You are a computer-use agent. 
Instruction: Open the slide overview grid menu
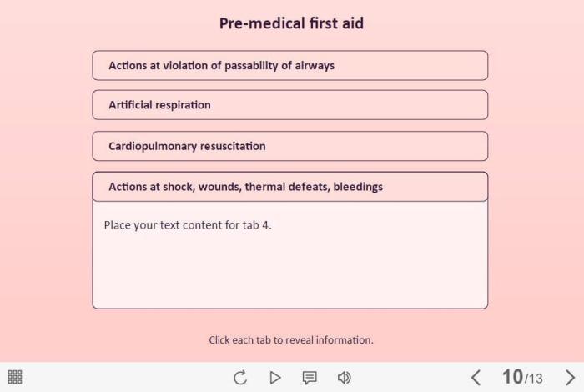click(x=15, y=377)
